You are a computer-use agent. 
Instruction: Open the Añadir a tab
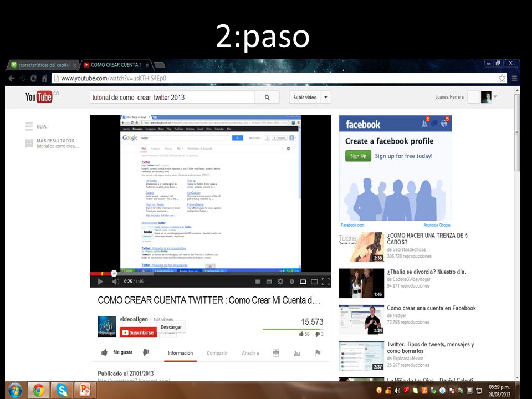[250, 353]
